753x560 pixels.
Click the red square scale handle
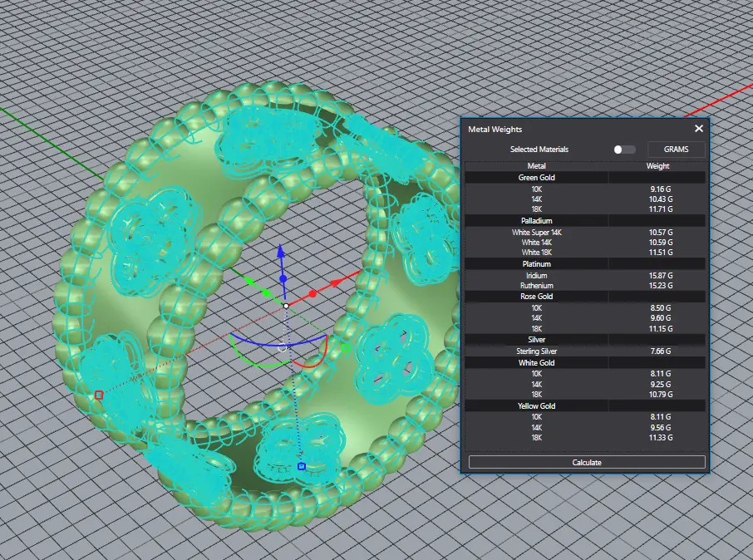pyautogui.click(x=99, y=395)
